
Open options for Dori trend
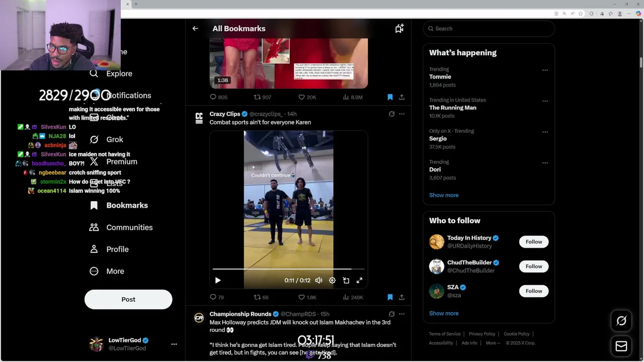(x=545, y=162)
